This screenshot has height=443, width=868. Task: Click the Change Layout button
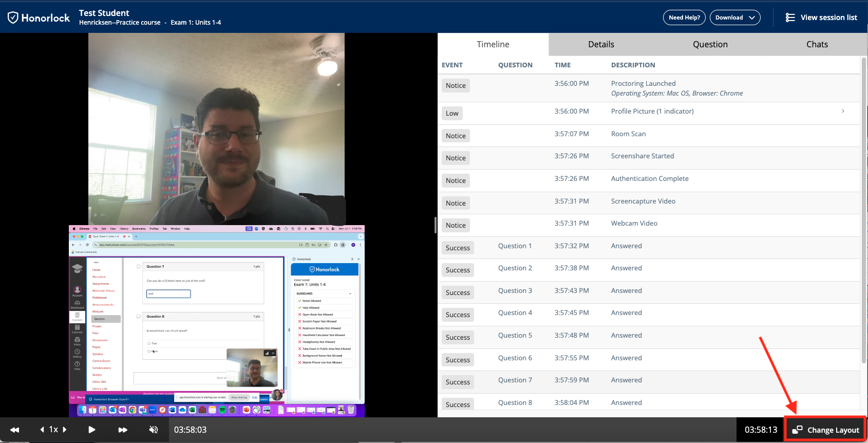(826, 430)
